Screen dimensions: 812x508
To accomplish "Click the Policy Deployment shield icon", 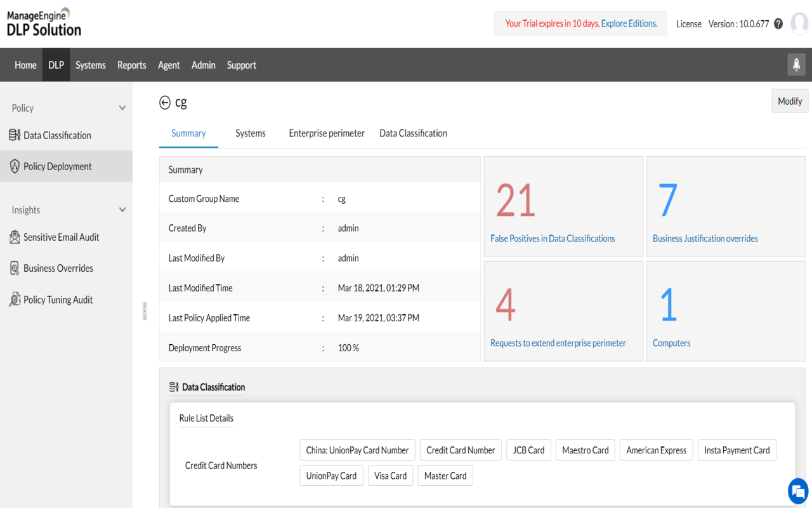I will (15, 166).
